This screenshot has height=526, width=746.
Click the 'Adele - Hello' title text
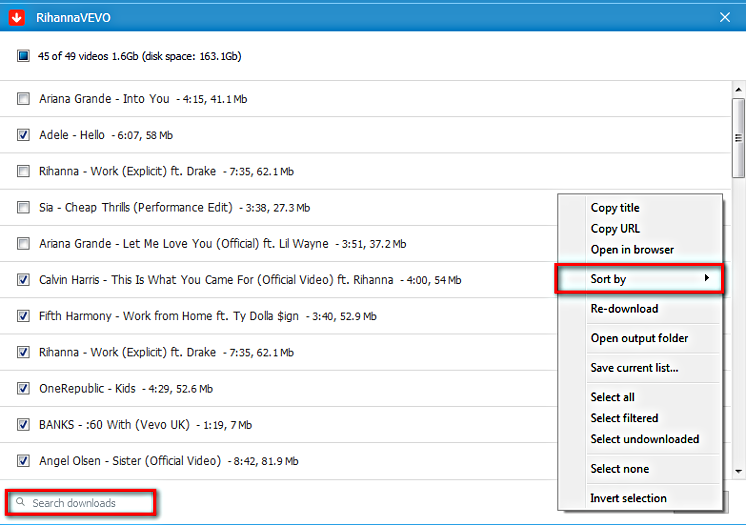point(72,135)
